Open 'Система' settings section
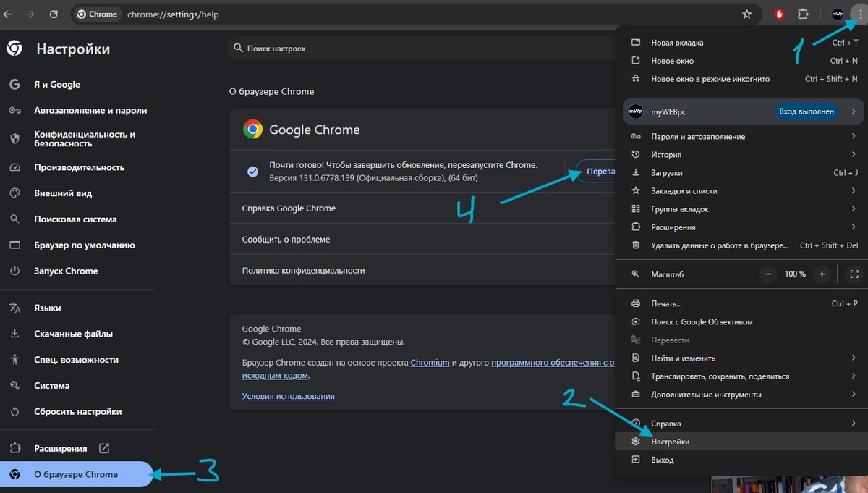This screenshot has height=493, width=868. 77,386
